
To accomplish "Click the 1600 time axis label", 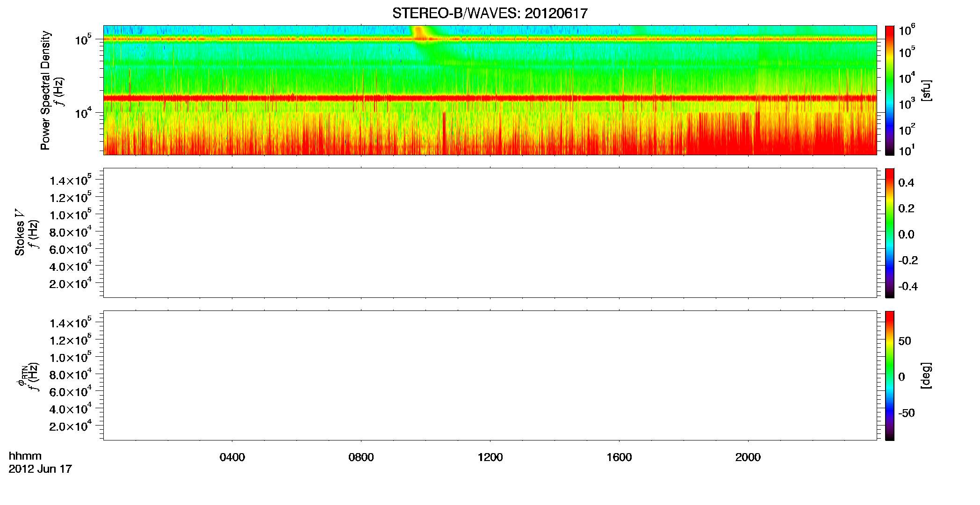I will pyautogui.click(x=619, y=457).
